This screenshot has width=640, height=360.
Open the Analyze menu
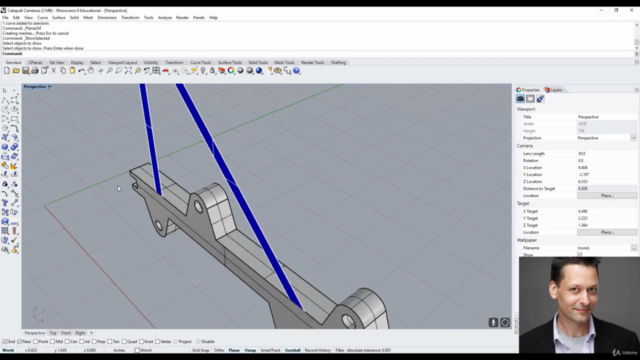point(164,18)
